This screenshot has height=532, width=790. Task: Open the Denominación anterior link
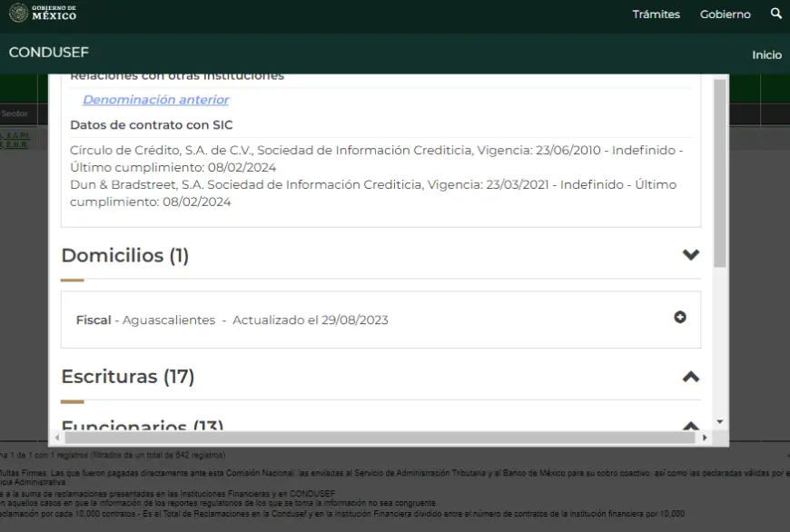tap(155, 100)
